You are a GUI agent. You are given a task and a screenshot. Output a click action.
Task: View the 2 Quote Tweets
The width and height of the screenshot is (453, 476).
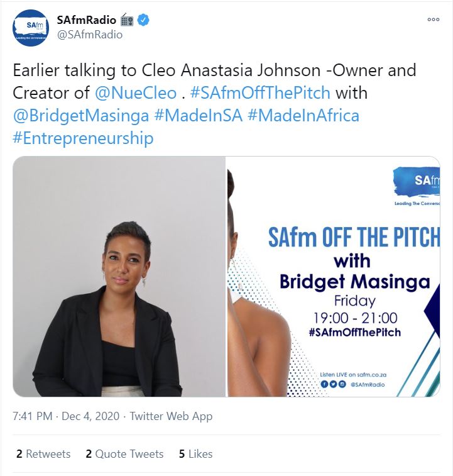[x=124, y=454]
